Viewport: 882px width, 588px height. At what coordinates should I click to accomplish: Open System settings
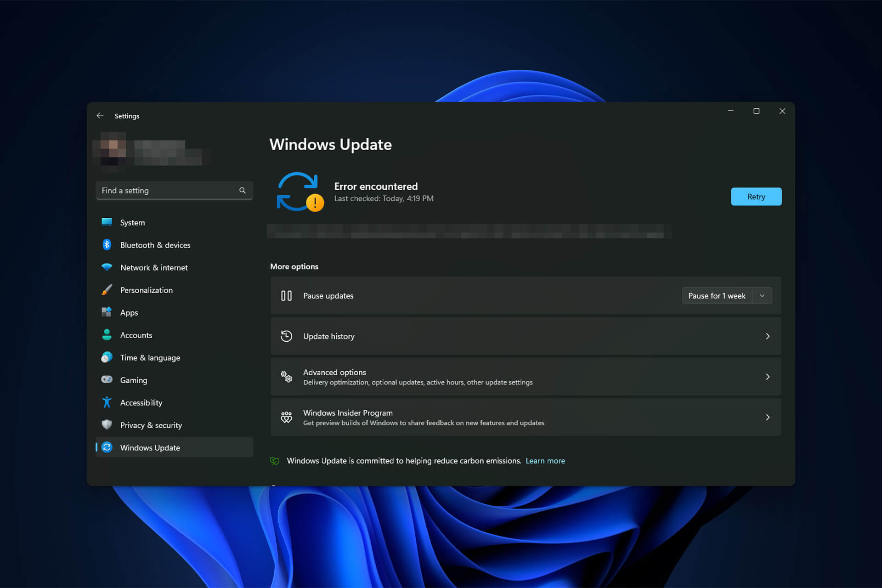click(x=174, y=222)
